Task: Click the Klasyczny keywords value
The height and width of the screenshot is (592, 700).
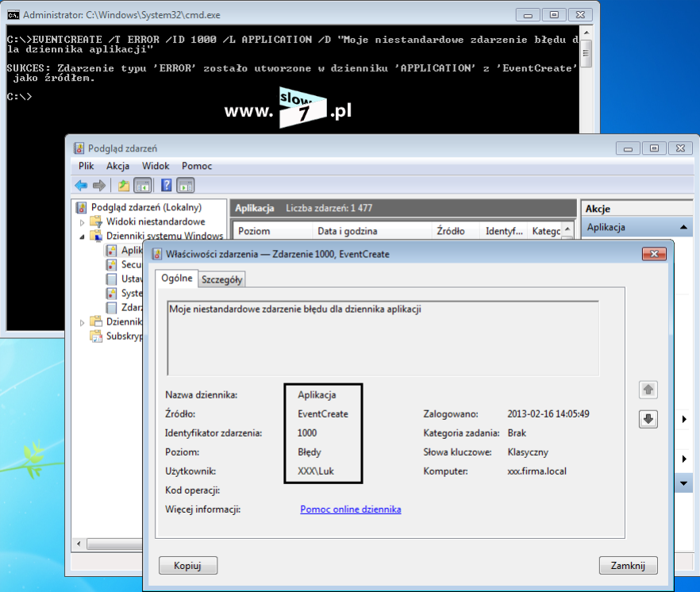Action: tap(528, 452)
